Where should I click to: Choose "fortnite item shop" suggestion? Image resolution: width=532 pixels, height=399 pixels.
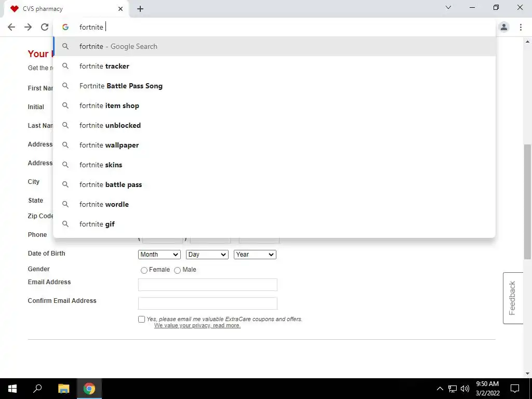[274, 105]
